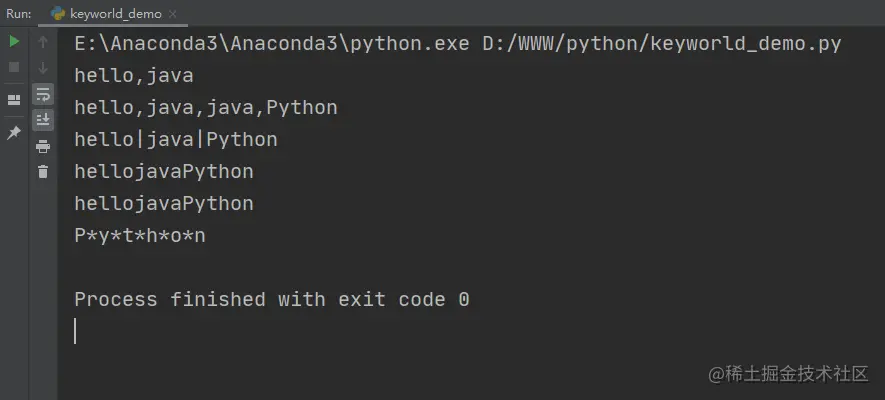Toggle the Soft-Wrap button
This screenshot has height=400, width=885.
tap(43, 94)
